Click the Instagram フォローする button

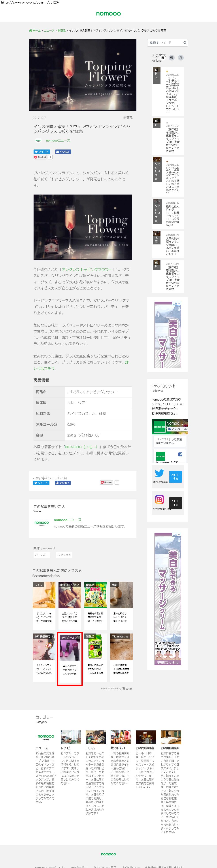click(x=175, y=503)
